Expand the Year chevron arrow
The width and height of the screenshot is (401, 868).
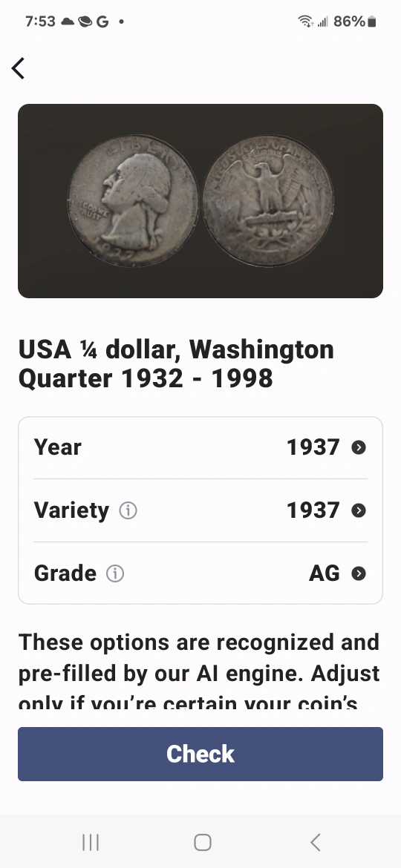[359, 447]
